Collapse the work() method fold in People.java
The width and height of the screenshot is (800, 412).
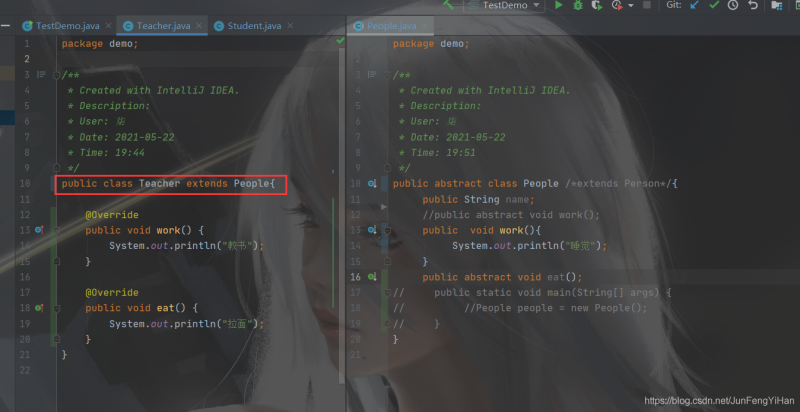pos(387,230)
